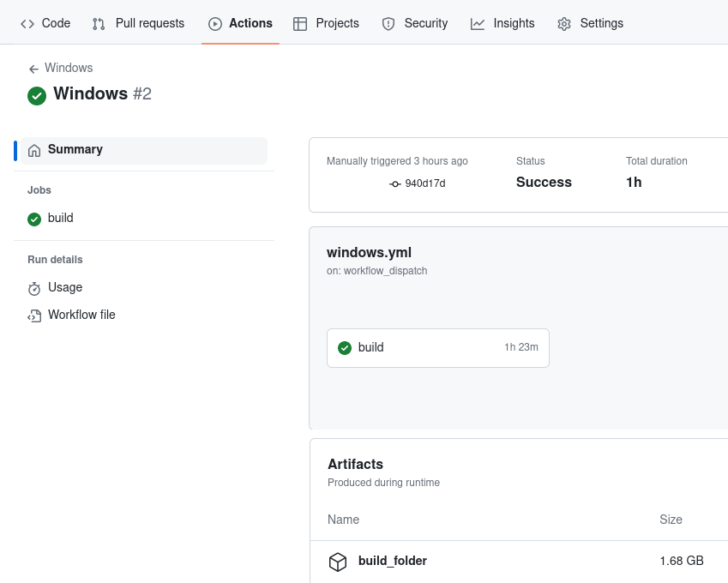The height and width of the screenshot is (583, 728).
Task: Click the Artifacts heading
Action: [355, 464]
